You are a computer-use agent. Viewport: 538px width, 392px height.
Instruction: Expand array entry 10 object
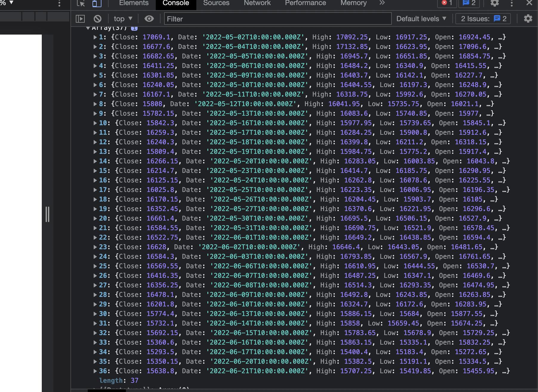[95, 123]
